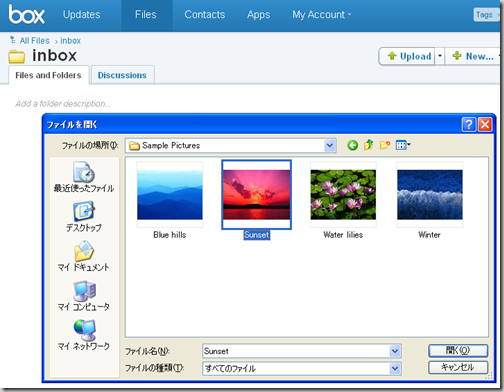Create a new folder icon
The height and width of the screenshot is (392, 504).
(385, 145)
